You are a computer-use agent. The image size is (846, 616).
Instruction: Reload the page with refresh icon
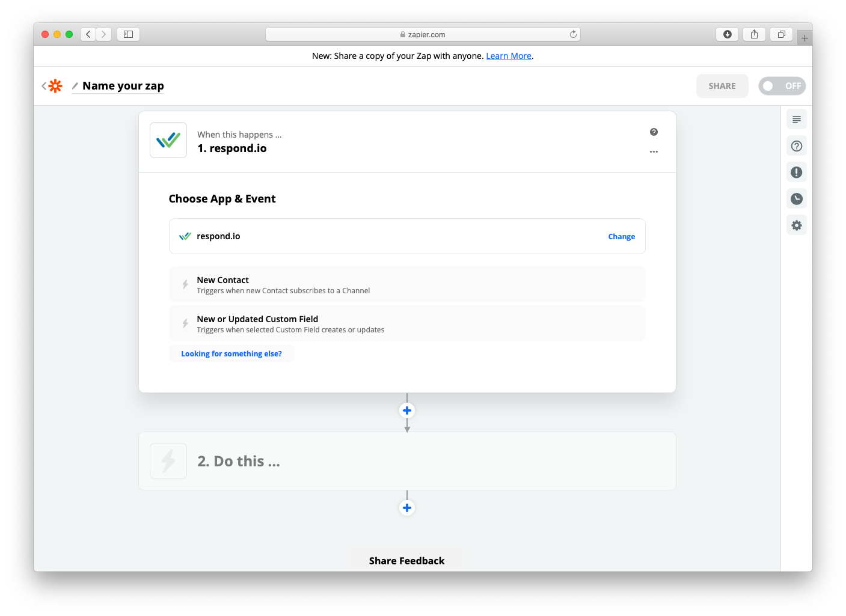(573, 34)
